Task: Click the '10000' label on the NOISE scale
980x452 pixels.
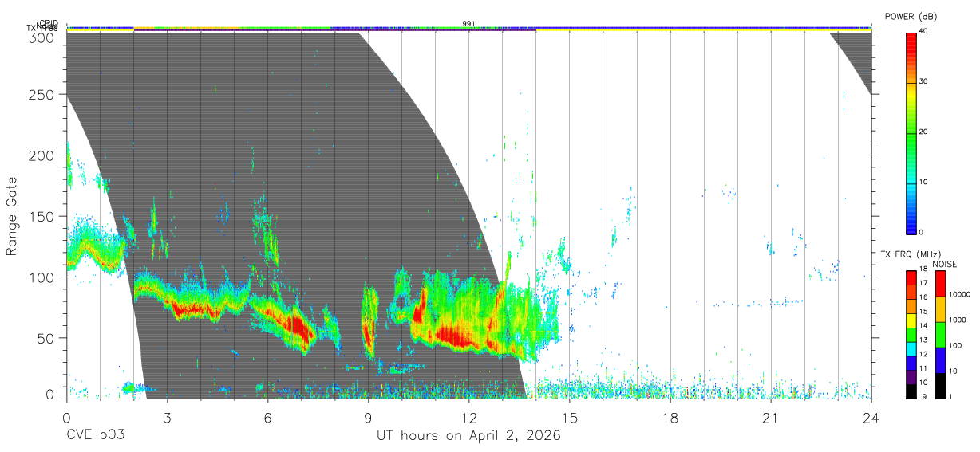Action: pyautogui.click(x=959, y=295)
